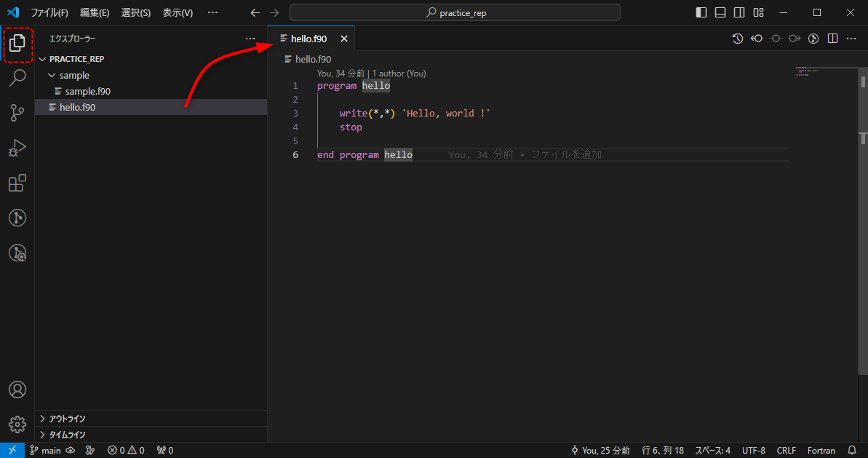Open editor More Actions ellipsis
This screenshot has height=458, width=868.
tap(851, 38)
